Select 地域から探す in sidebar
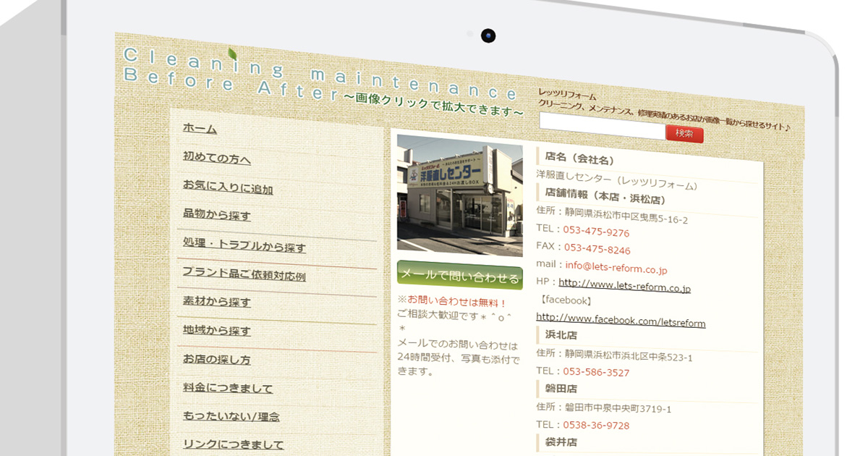 [x=217, y=331]
